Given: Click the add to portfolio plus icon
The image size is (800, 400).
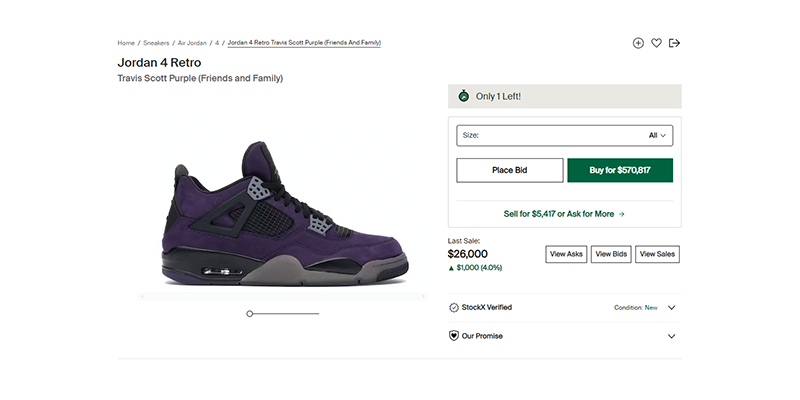Looking at the screenshot, I should (638, 43).
